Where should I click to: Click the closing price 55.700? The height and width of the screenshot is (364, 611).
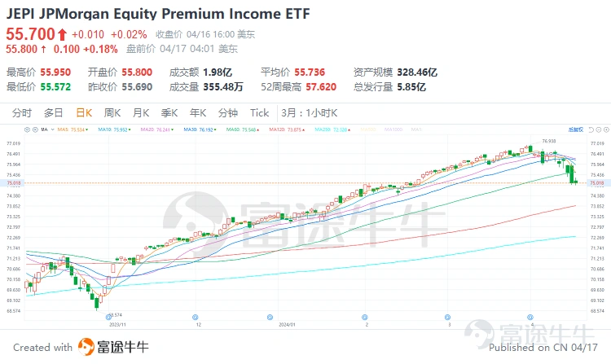point(30,34)
